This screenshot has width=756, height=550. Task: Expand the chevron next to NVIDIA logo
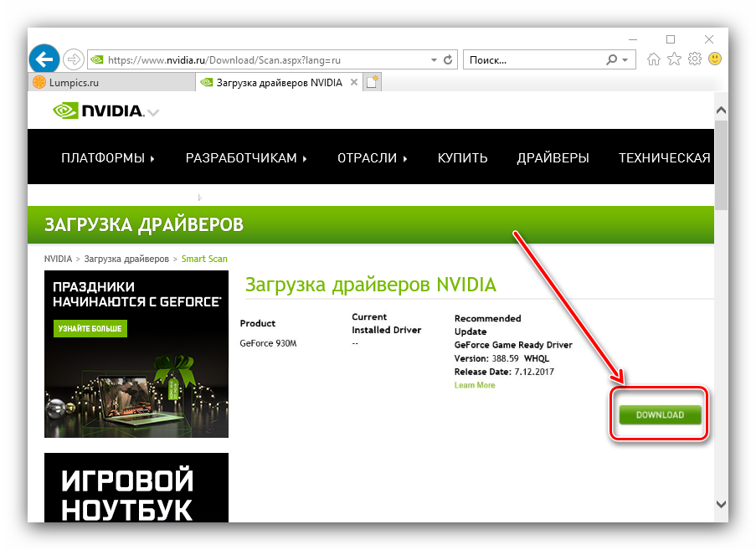(x=153, y=113)
